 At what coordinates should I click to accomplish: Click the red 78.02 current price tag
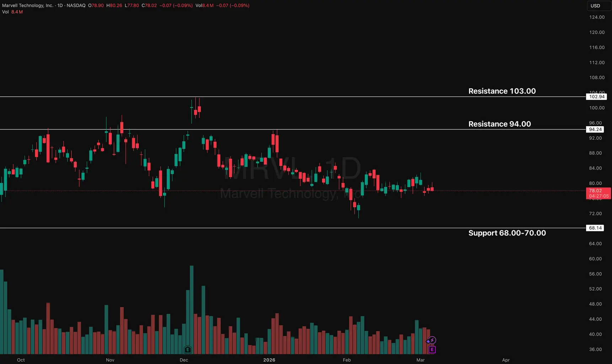tap(598, 193)
